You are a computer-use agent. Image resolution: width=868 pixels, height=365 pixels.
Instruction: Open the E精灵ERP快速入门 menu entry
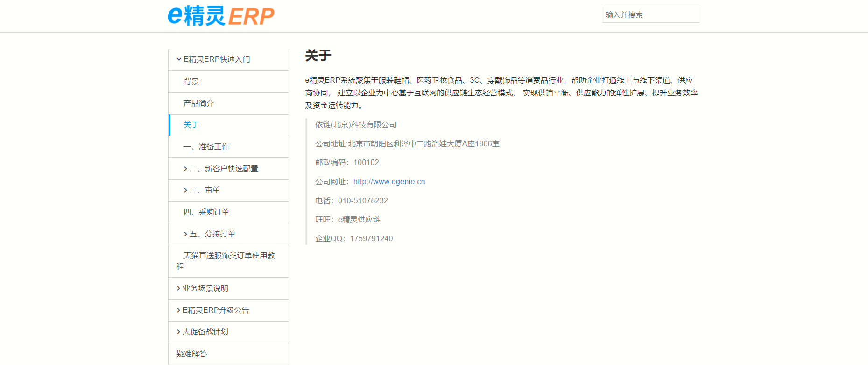pos(217,59)
